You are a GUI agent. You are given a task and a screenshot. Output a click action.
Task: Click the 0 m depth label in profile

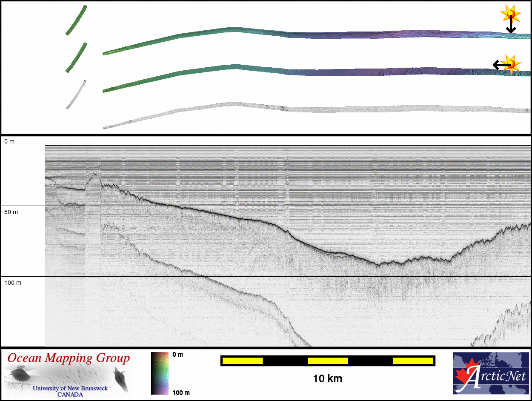pyautogui.click(x=9, y=141)
